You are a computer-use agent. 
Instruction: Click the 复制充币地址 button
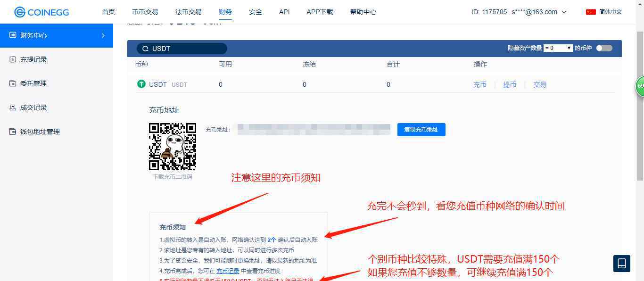(421, 130)
